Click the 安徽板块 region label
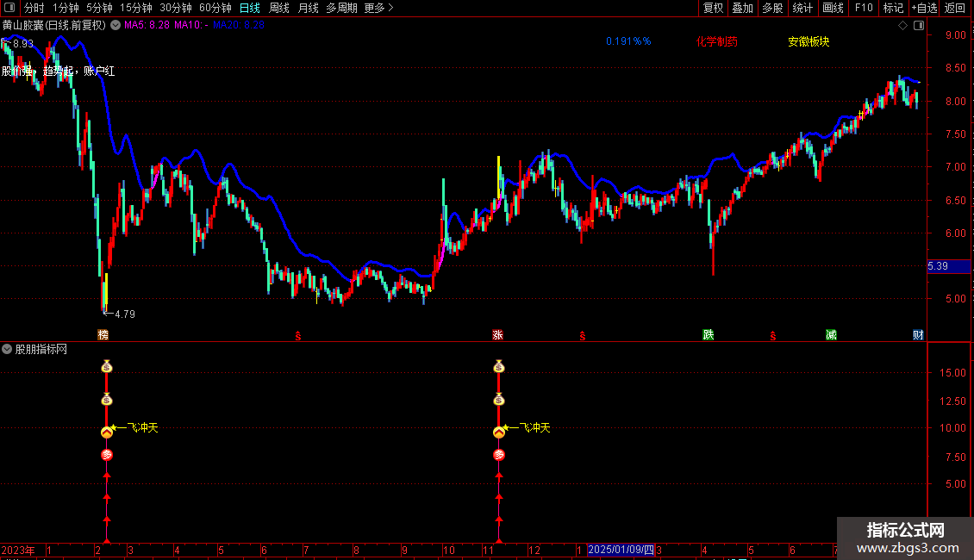Viewport: 974px width, 560px height. (x=809, y=41)
